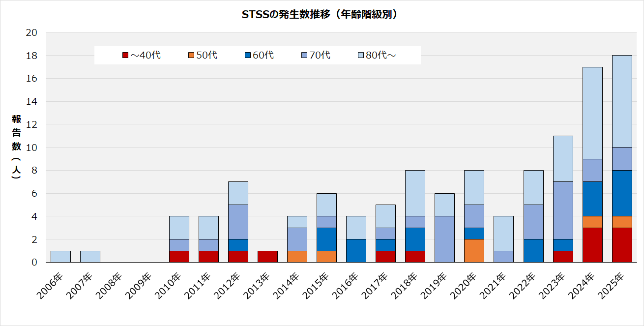
Task: Select the 70代 legend entry
Action: coord(316,56)
